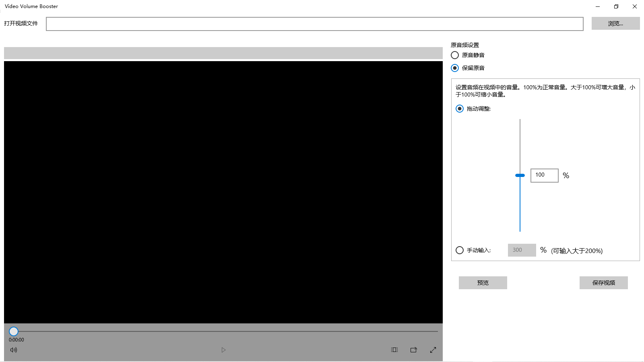Image resolution: width=644 pixels, height=362 pixels.
Task: Play the video with the play button
Action: (223, 350)
